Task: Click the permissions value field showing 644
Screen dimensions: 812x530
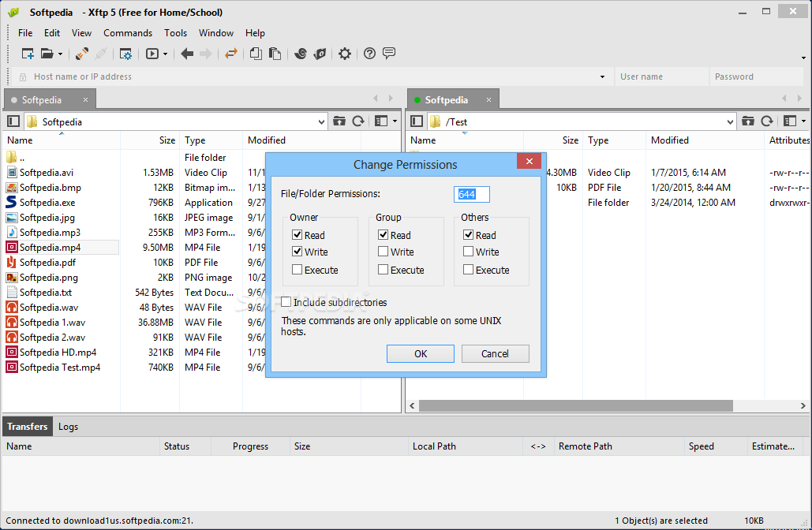Action: [471, 194]
